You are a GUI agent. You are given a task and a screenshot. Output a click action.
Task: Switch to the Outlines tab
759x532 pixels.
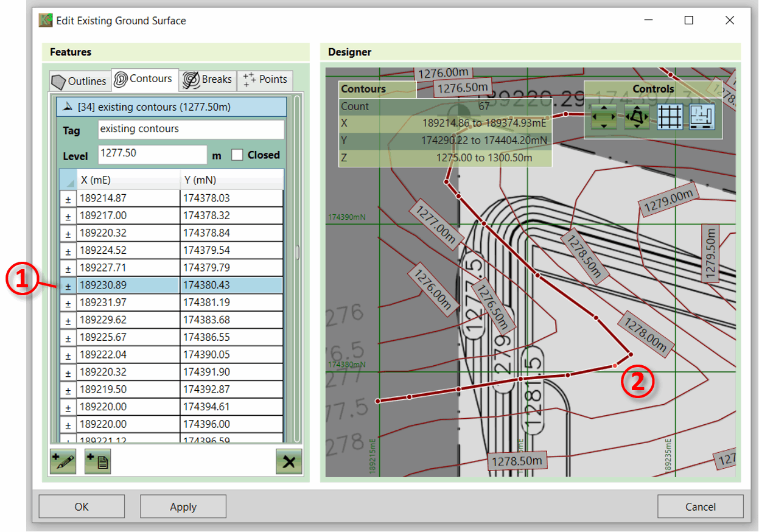(x=79, y=81)
